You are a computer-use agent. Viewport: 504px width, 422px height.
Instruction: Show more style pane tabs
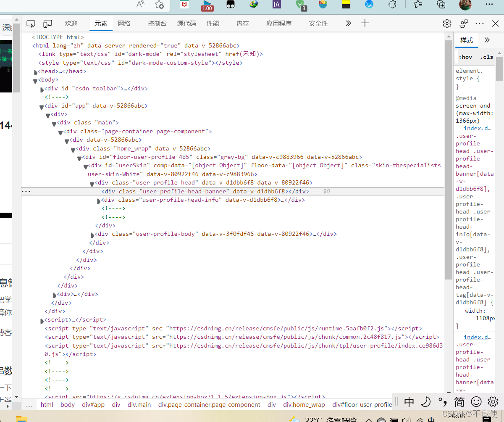coord(487,40)
